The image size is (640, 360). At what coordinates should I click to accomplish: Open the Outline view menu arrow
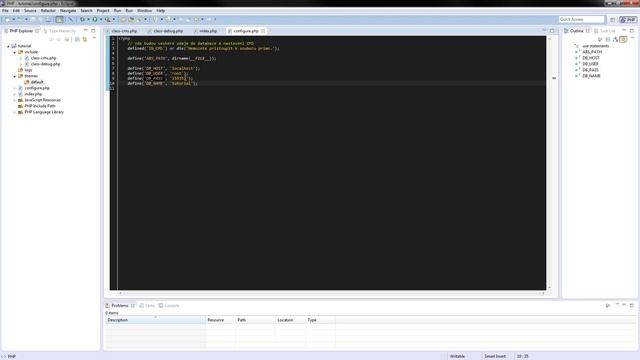tap(632, 38)
